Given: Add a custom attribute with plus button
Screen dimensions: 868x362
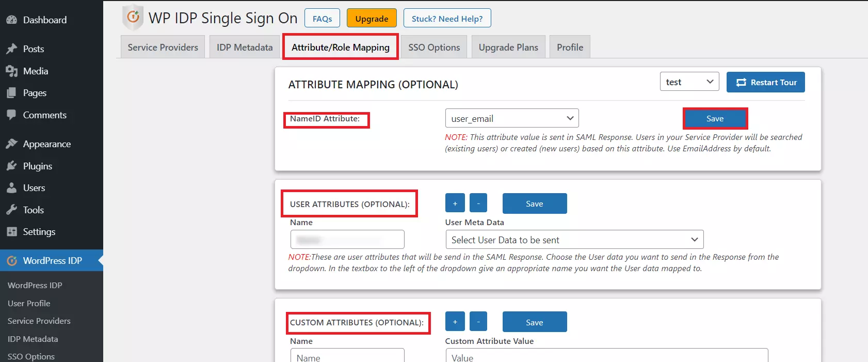Looking at the screenshot, I should [x=455, y=321].
